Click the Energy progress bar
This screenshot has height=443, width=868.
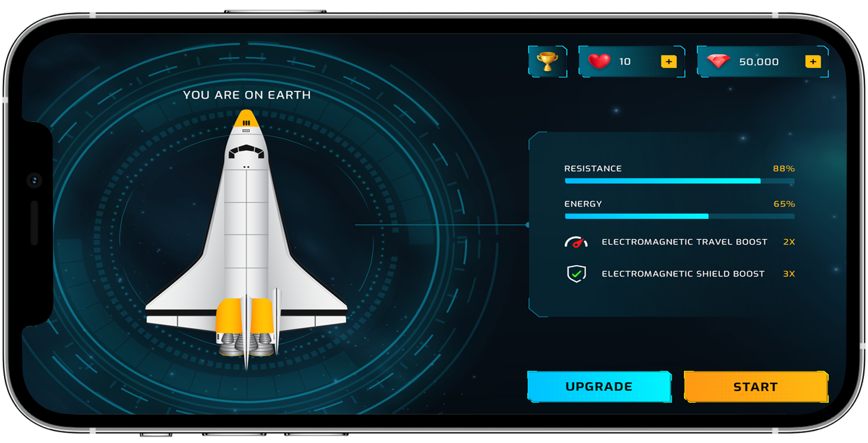point(679,216)
